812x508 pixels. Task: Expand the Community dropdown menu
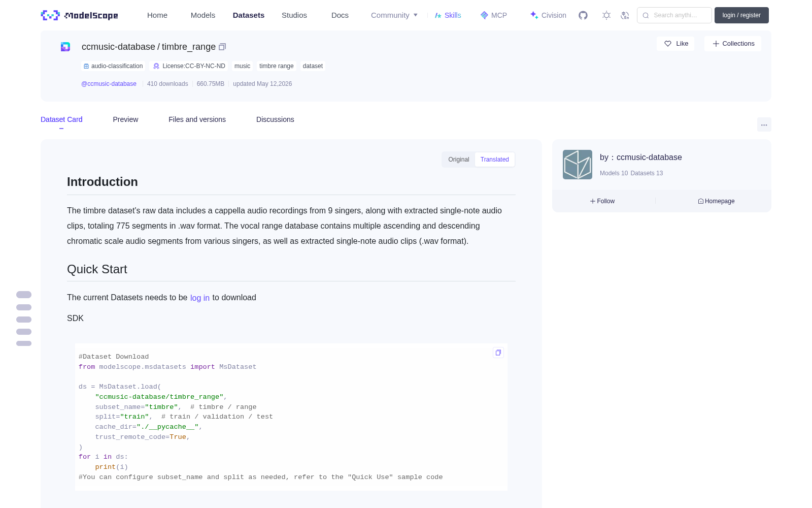pyautogui.click(x=394, y=15)
